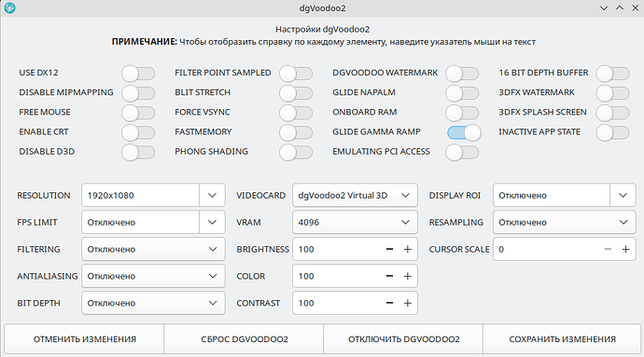Click the USE DX12 label text
The width and height of the screenshot is (644, 357).
coord(38,73)
